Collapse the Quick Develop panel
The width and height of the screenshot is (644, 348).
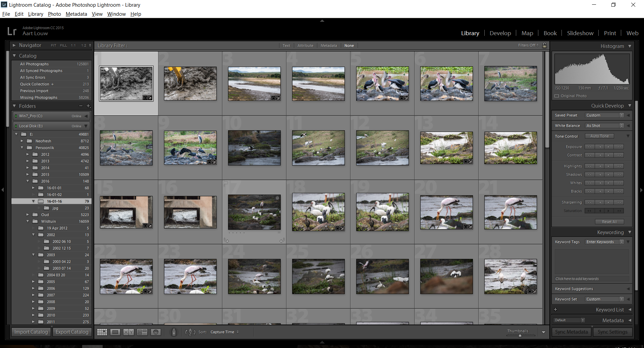coord(630,106)
